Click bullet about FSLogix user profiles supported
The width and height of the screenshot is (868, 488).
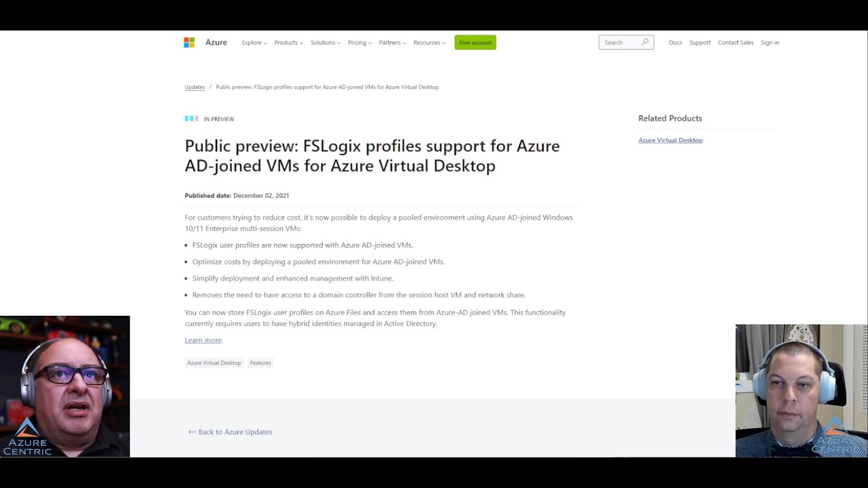click(302, 245)
